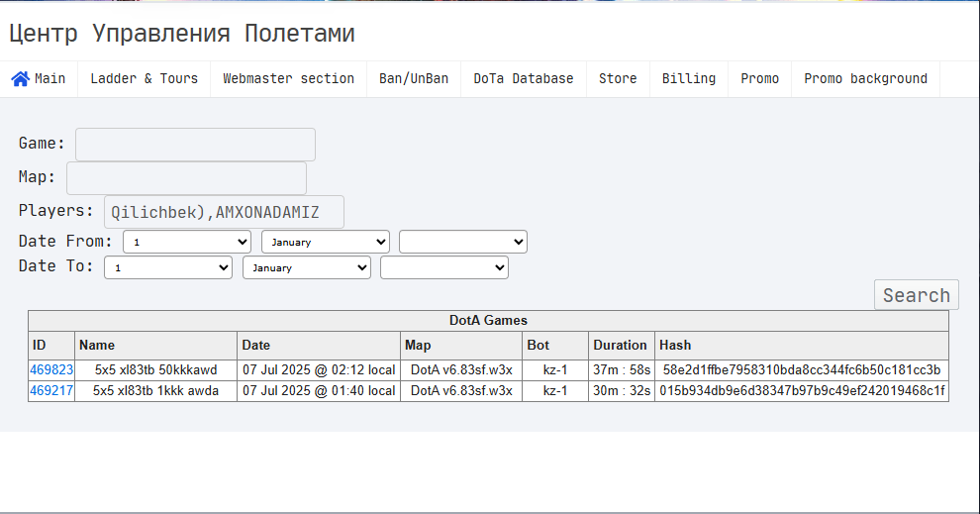Open game ID 469217 link
The height and width of the screenshot is (514, 980).
click(51, 391)
